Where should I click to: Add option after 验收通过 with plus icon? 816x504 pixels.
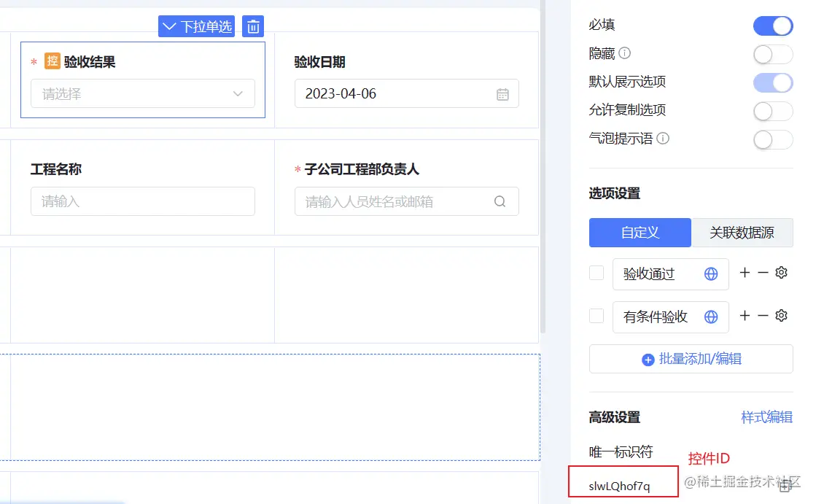click(745, 272)
